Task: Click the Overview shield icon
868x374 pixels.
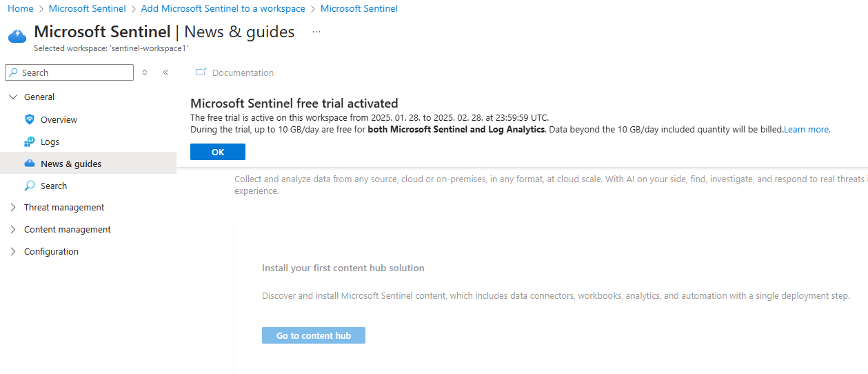Action: (x=30, y=119)
